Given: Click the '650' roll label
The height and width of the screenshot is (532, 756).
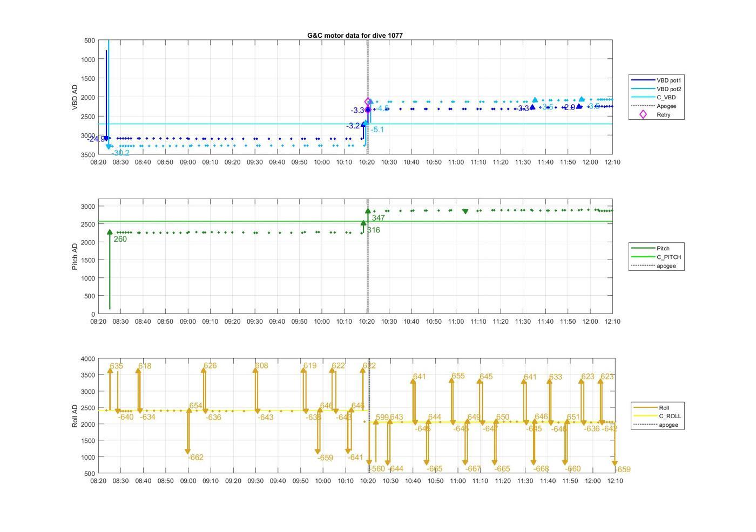Looking at the screenshot, I should [x=503, y=417].
